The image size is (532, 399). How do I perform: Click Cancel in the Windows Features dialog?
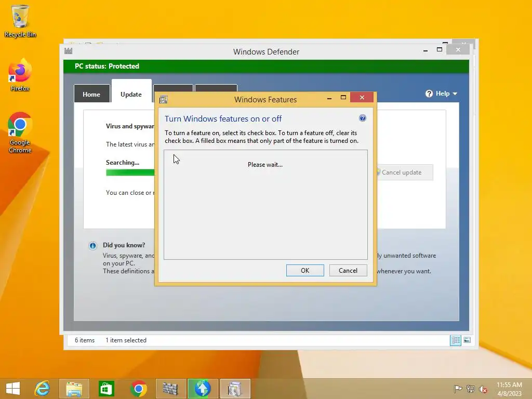coord(348,270)
